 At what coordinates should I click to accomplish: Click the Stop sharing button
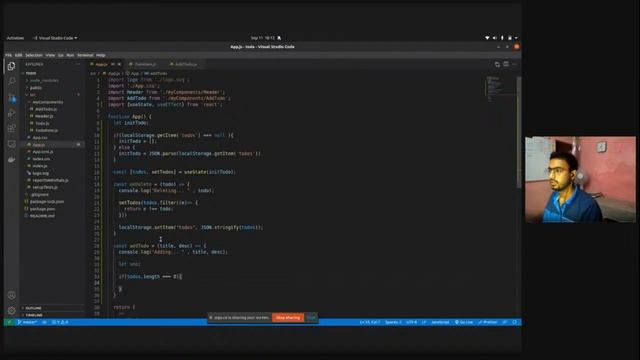point(288,318)
